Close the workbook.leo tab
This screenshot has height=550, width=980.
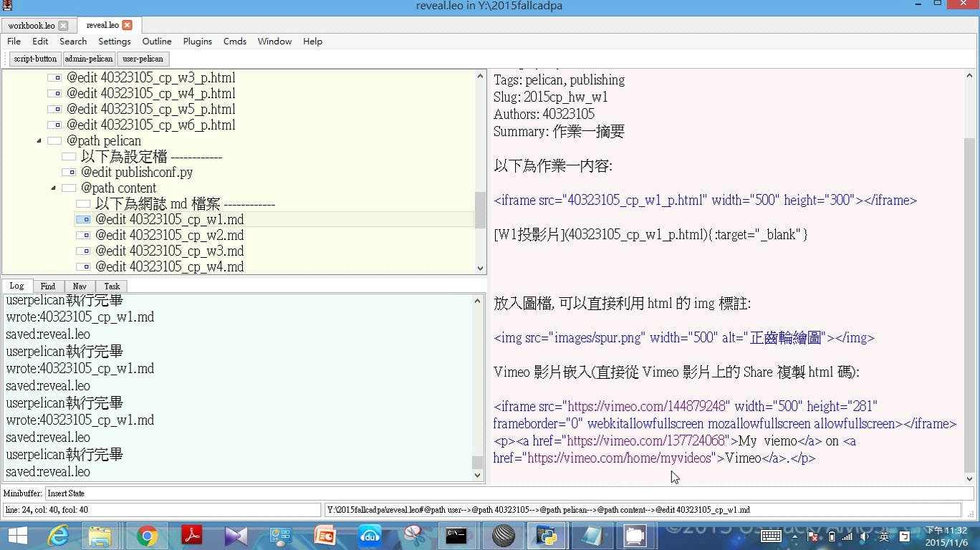63,26
